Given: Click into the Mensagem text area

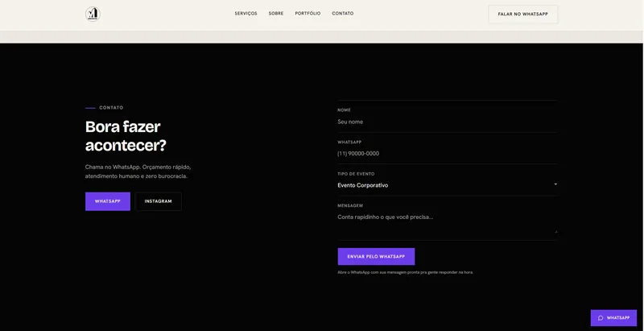Looking at the screenshot, I should 448,222.
